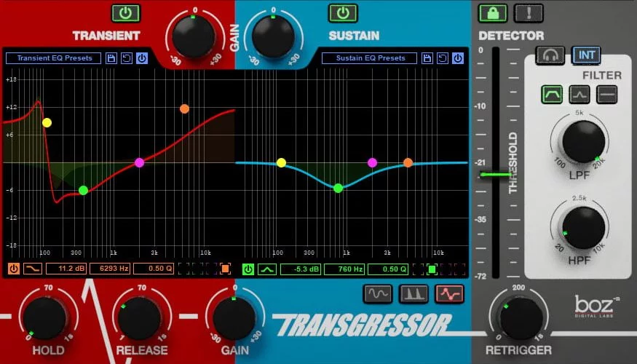The height and width of the screenshot is (364, 637).
Task: Click the Release knob
Action: click(x=139, y=319)
